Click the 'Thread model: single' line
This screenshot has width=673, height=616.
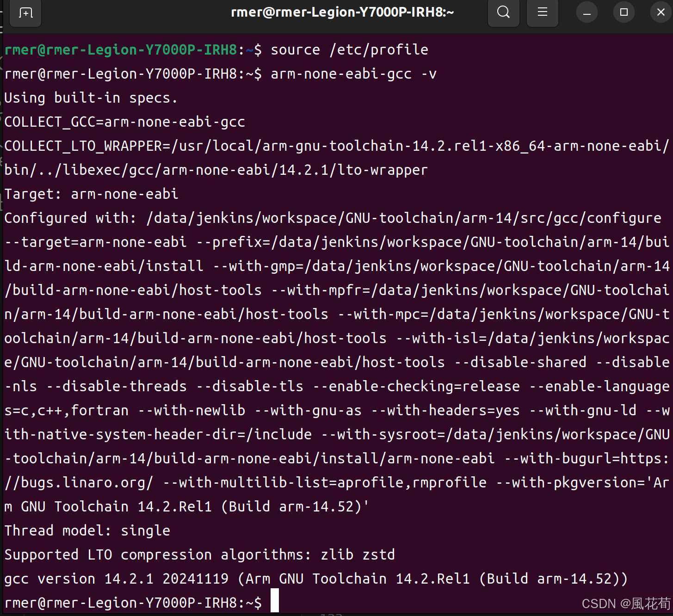[87, 530]
